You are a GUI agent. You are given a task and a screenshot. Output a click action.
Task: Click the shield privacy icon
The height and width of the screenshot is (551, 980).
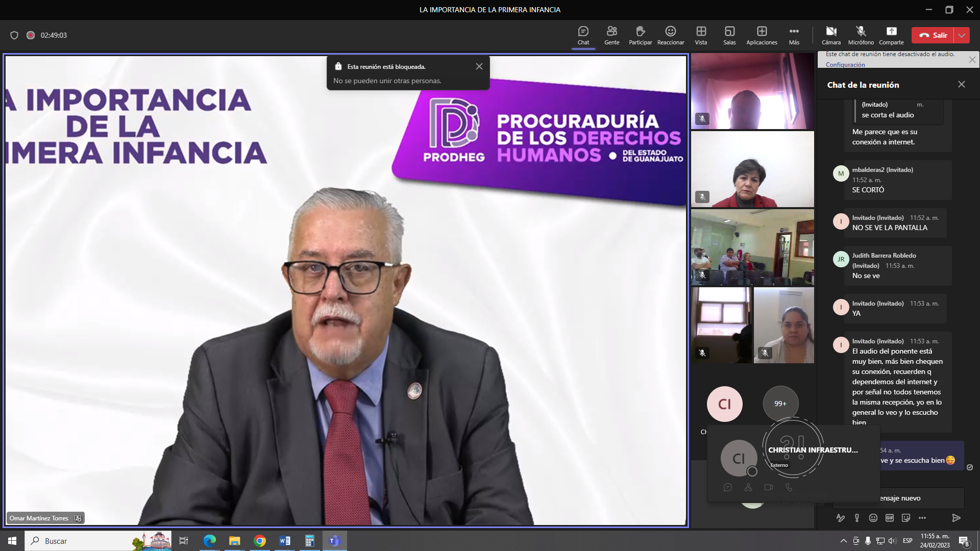(14, 35)
